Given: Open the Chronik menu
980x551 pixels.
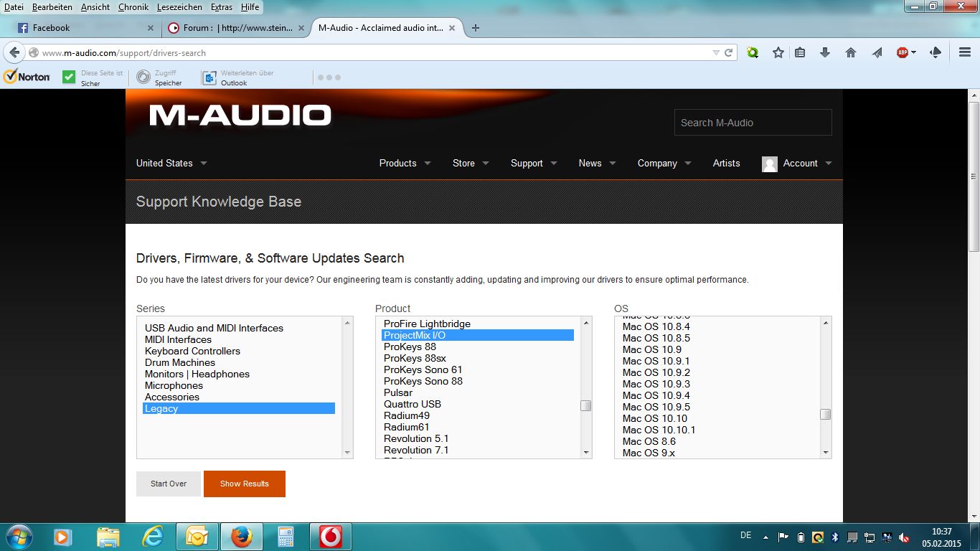Looking at the screenshot, I should [x=134, y=7].
